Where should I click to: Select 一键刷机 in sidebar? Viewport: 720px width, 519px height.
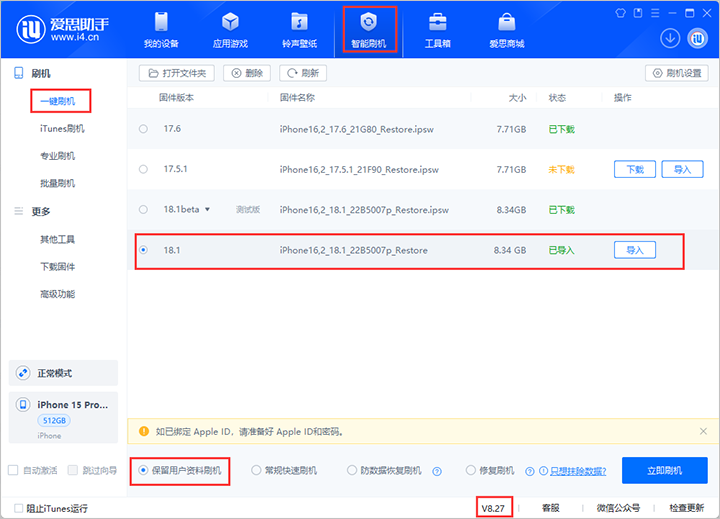(58, 101)
